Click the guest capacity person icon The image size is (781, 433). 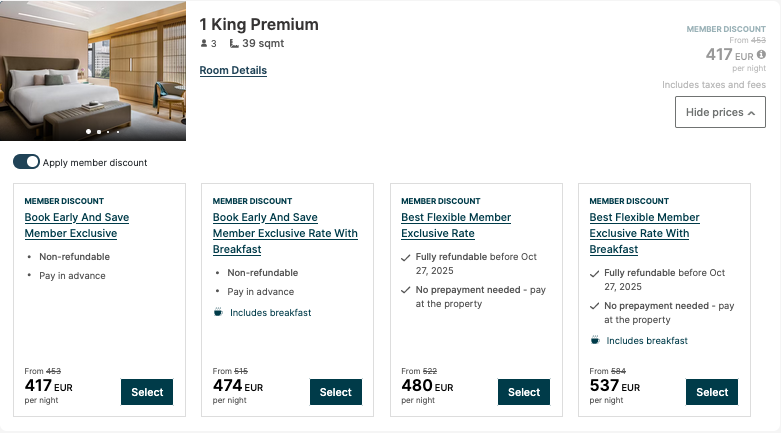tap(204, 44)
